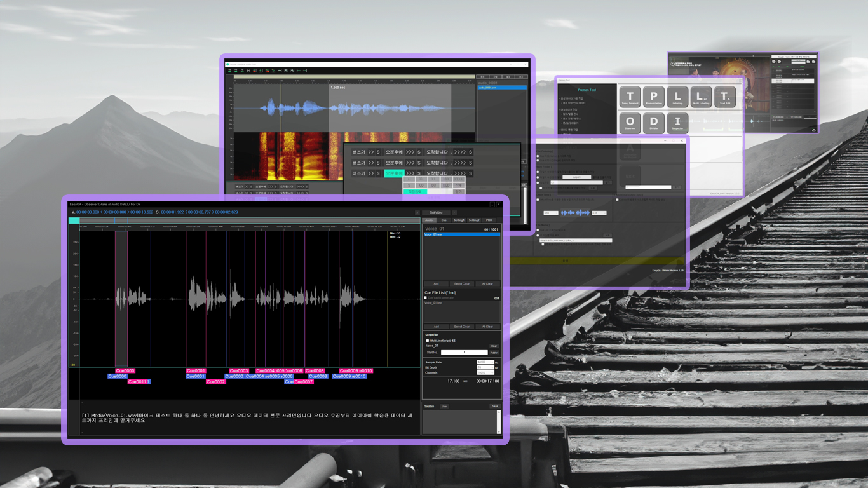Select the pink Cue0001 marker label
This screenshot has width=868, height=488.
[x=196, y=370]
